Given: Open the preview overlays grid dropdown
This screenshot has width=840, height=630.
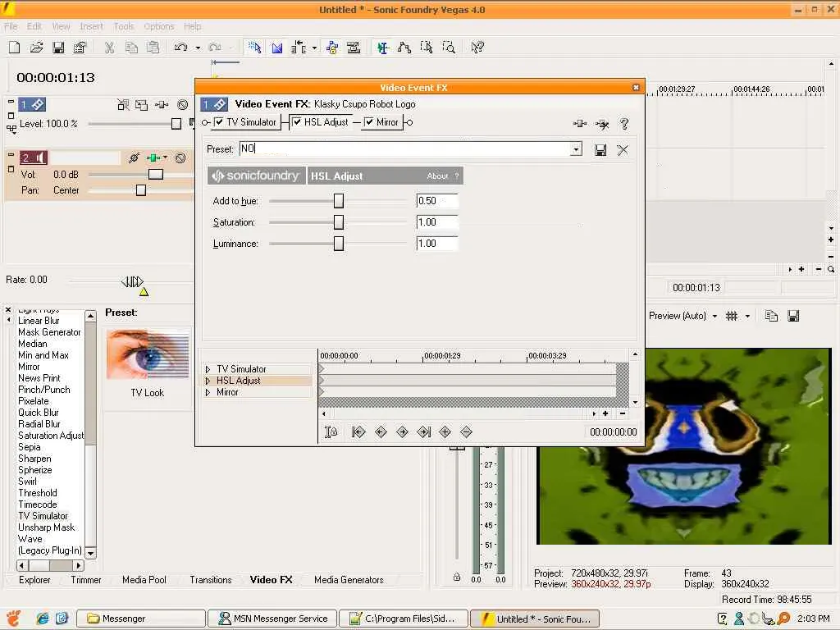Looking at the screenshot, I should point(748,316).
